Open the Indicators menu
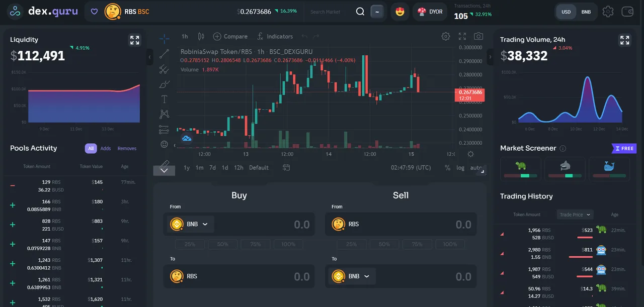Image resolution: width=644 pixels, height=307 pixels. click(x=275, y=36)
